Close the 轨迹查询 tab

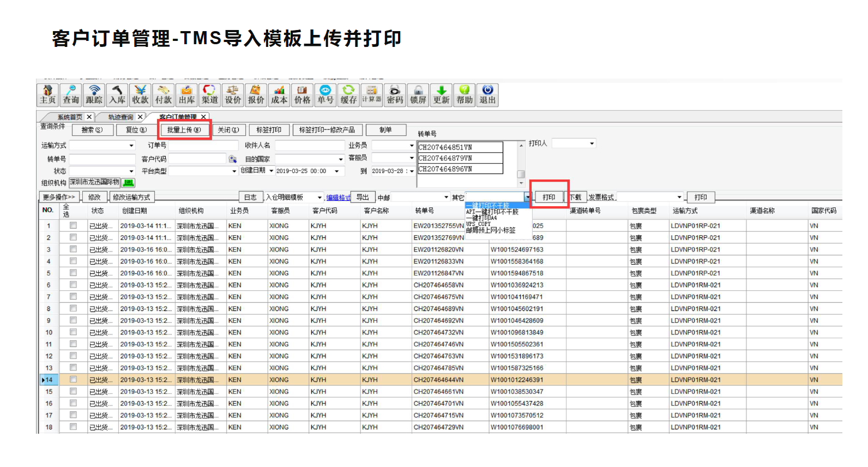click(140, 117)
